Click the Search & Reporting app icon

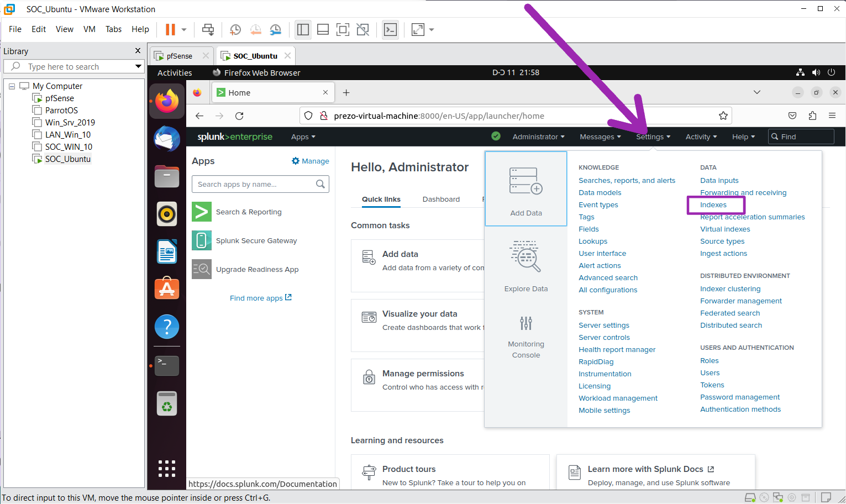pyautogui.click(x=202, y=212)
